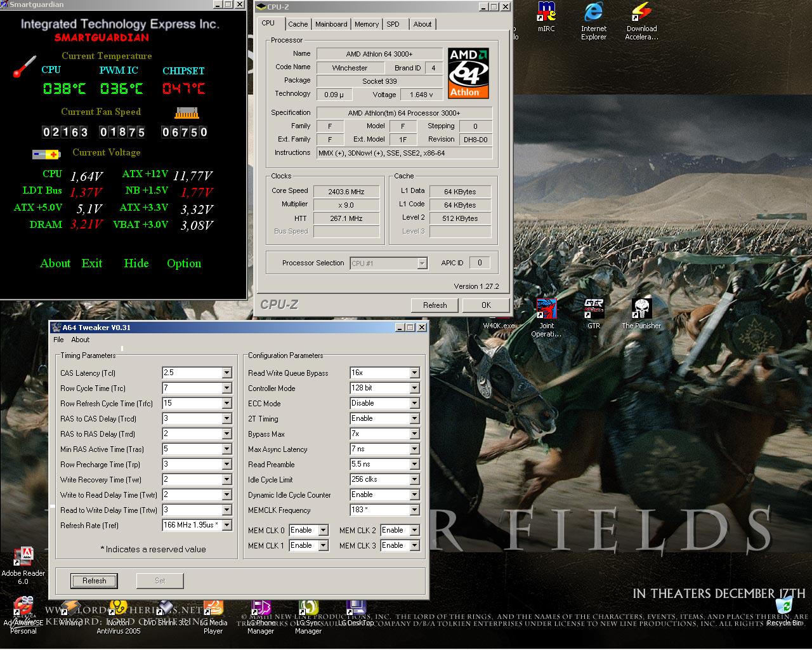812x650 pixels.
Task: Expand the Processor Selection dropdown in CPU-Z
Action: coord(422,263)
